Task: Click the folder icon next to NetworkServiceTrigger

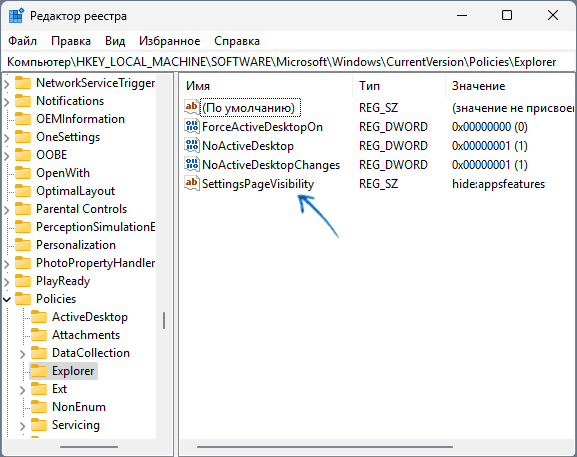Action: pos(23,83)
